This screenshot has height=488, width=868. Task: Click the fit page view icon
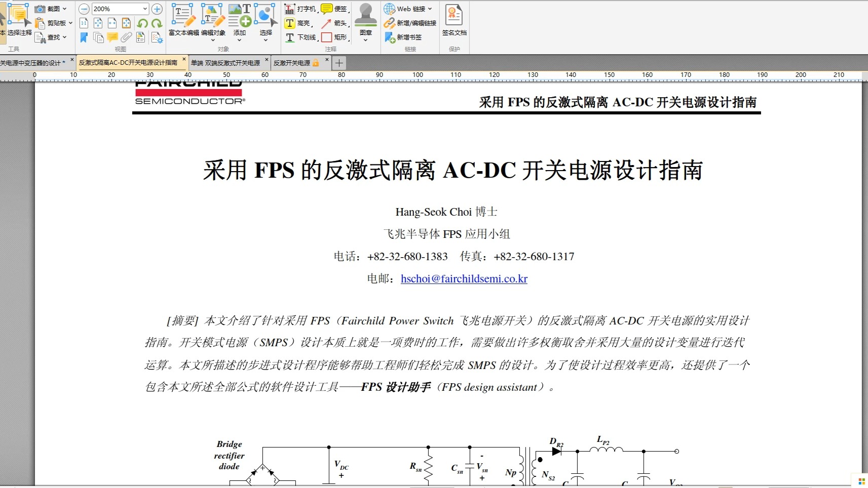(x=98, y=23)
